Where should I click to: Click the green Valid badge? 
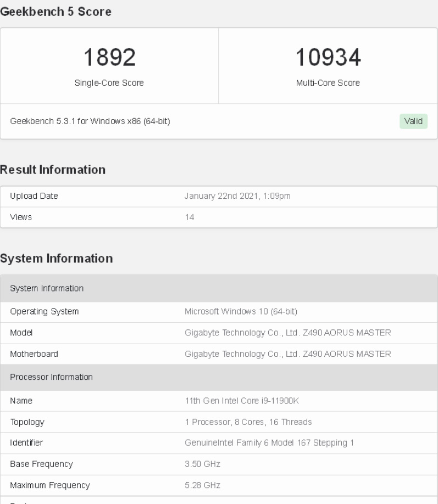[413, 121]
